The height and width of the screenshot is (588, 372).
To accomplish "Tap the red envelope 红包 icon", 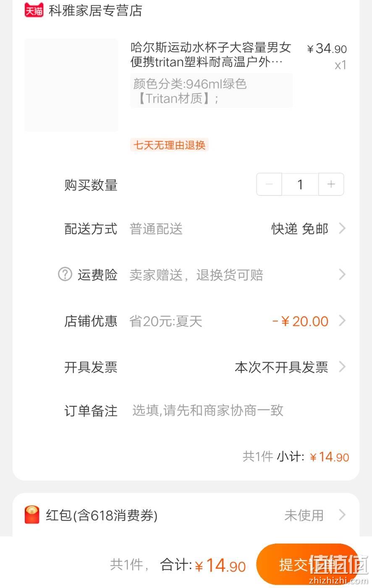I will (32, 515).
